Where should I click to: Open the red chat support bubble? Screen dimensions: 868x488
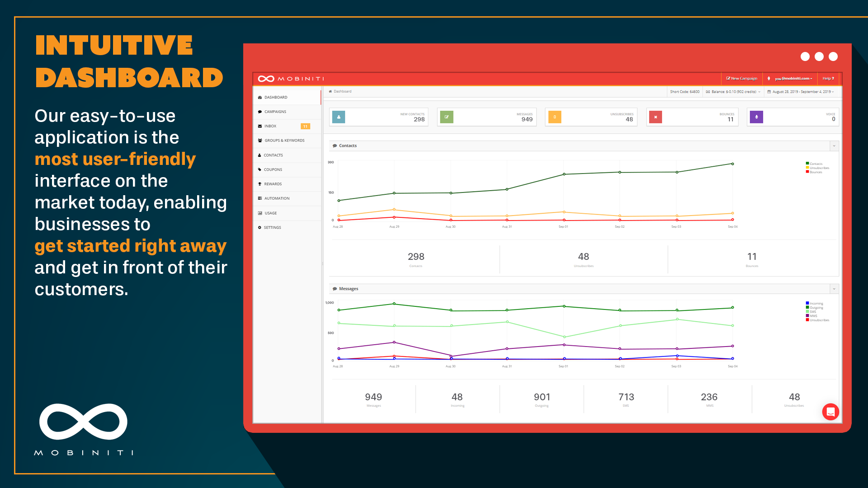[830, 412]
